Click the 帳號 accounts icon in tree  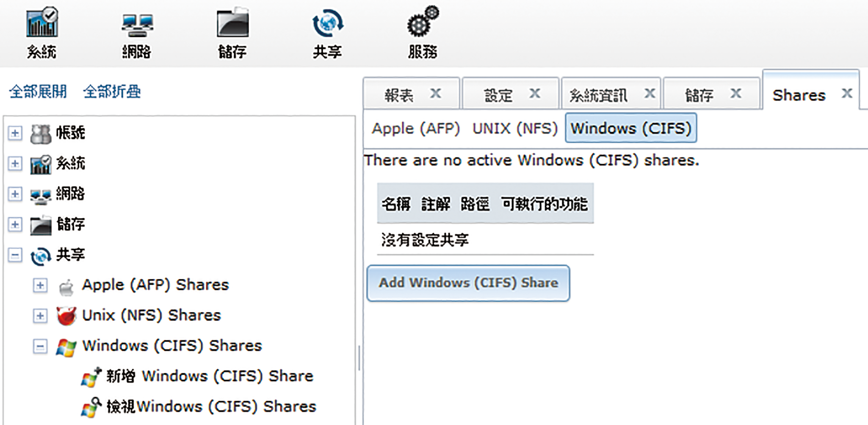click(41, 134)
